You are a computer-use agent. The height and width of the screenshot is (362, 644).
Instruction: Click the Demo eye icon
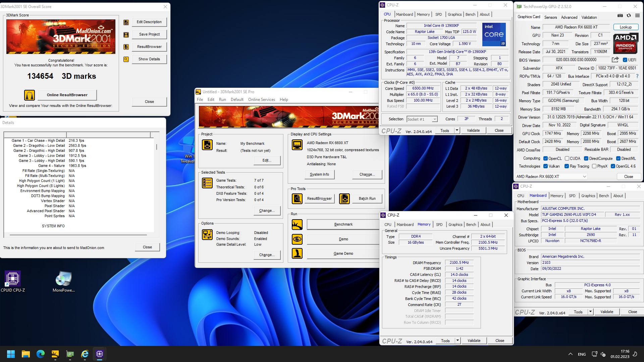click(297, 239)
